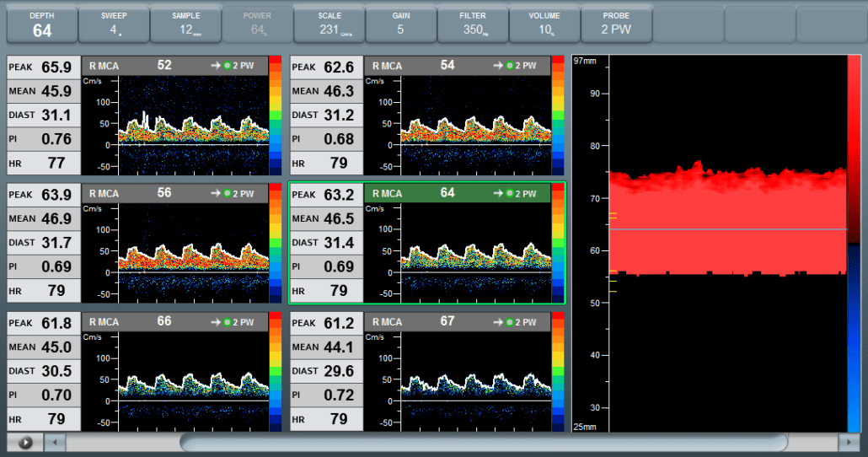Select the R MCA depth 66 header

175,322
